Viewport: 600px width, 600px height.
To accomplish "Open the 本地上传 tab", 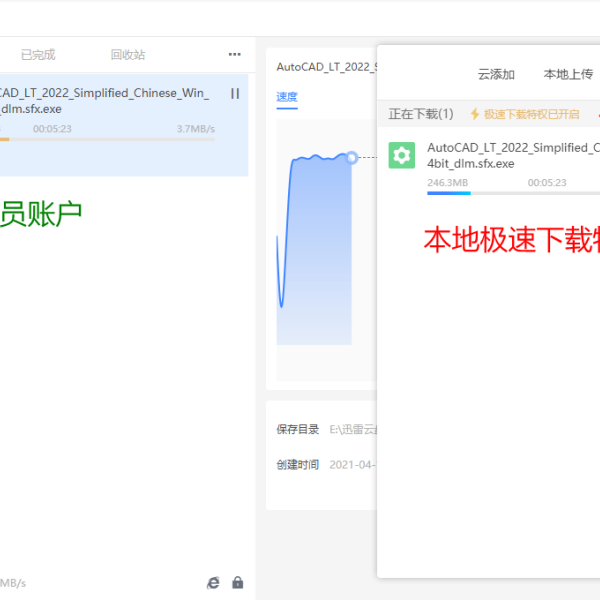I will [568, 74].
